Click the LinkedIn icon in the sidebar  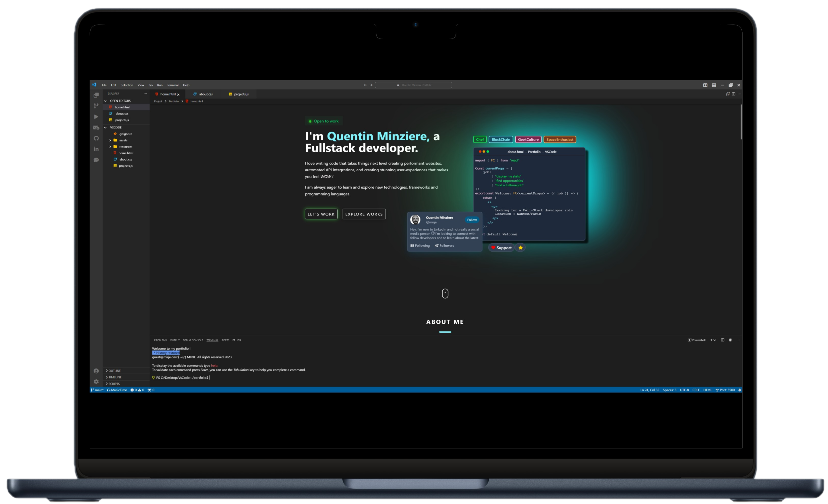coord(96,149)
